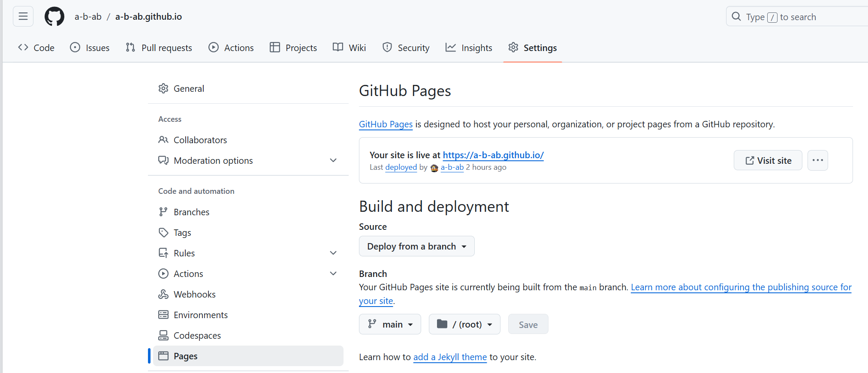Select Pages in the sidebar

[248, 356]
